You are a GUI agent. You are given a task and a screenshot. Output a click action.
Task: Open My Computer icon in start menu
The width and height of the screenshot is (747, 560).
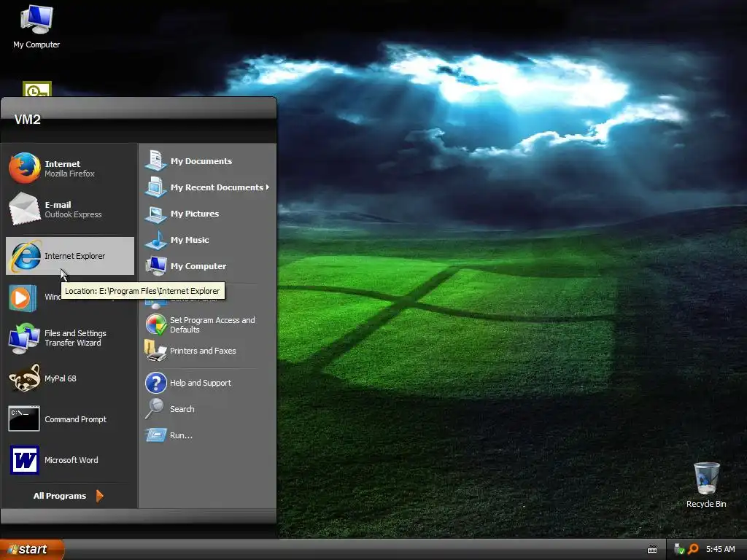(x=156, y=265)
